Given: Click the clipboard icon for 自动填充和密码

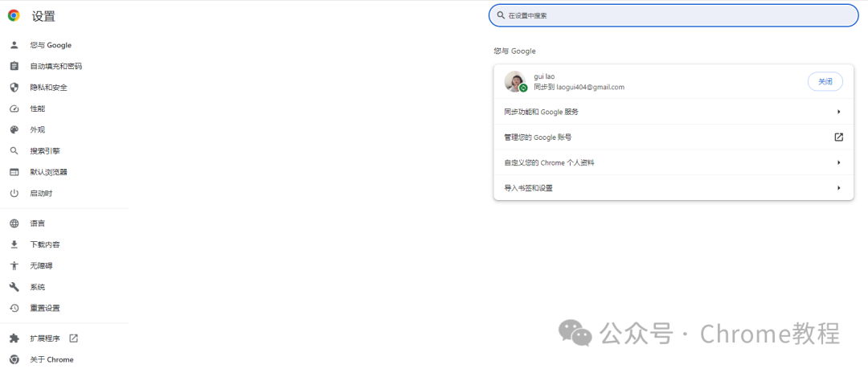Looking at the screenshot, I should coord(14,67).
